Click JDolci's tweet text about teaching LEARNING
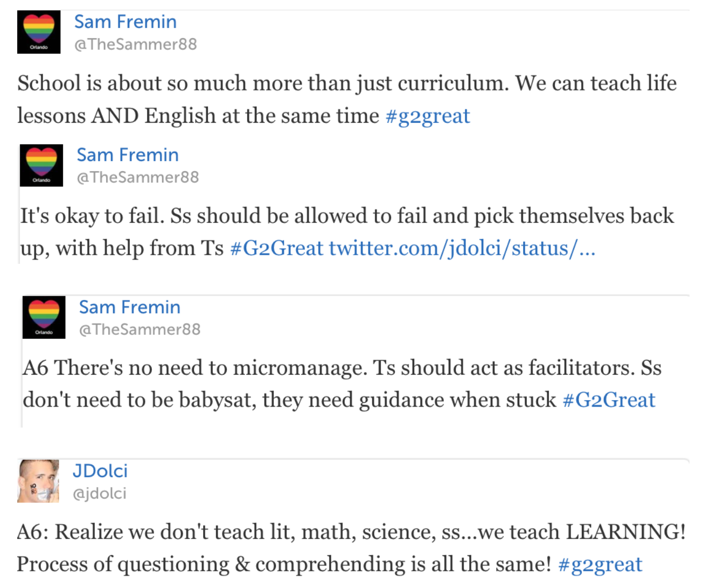The height and width of the screenshot is (588, 724). tap(351, 548)
